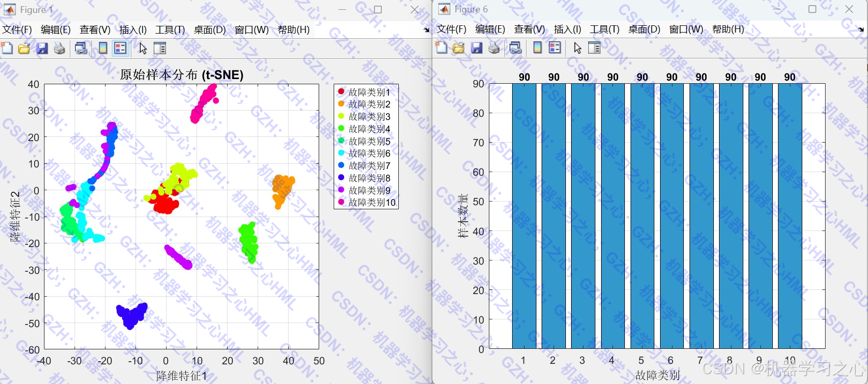The image size is (868, 384).
Task: Open 文件(F) menu in Figure 1
Action: click(17, 30)
